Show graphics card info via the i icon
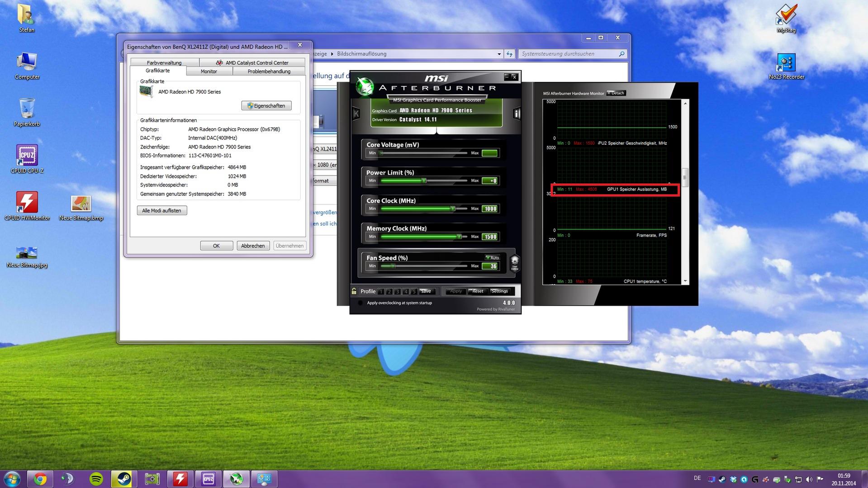 517,114
